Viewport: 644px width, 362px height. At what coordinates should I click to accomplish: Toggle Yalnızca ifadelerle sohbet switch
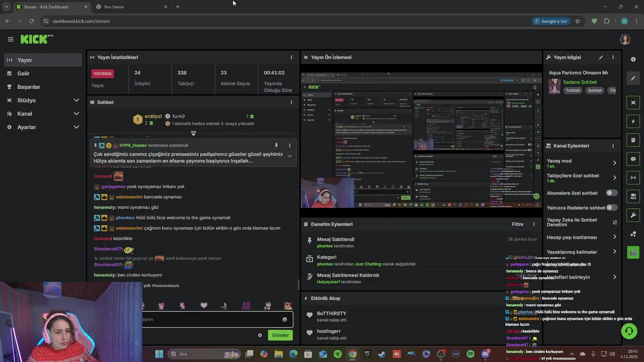(x=611, y=208)
